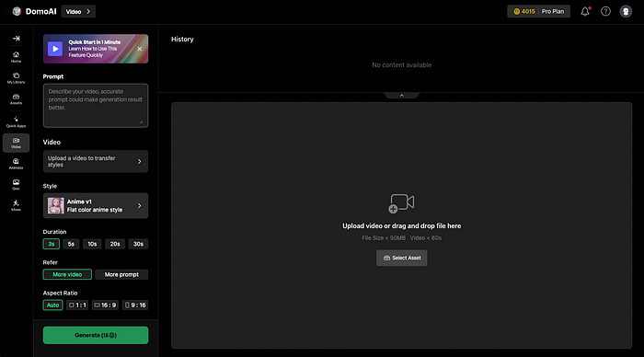Open My Library in the sidebar
Image resolution: width=644 pixels, height=357 pixels.
(16, 78)
